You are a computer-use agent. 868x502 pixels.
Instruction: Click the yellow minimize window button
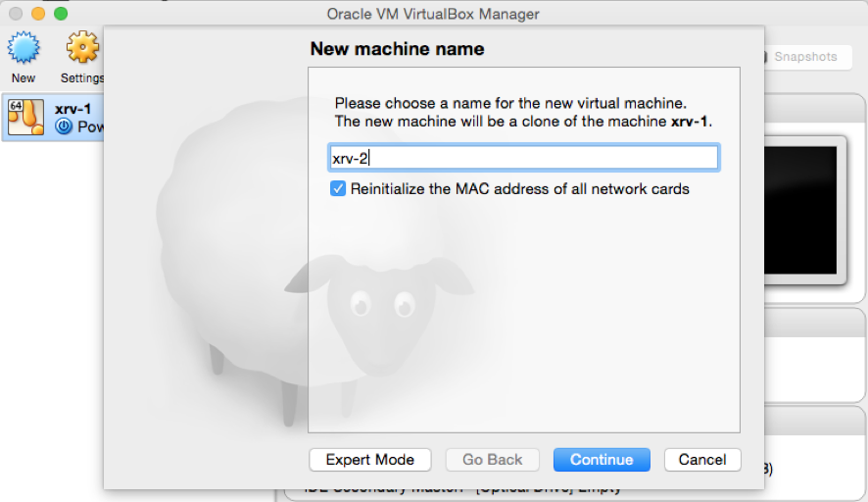click(38, 14)
